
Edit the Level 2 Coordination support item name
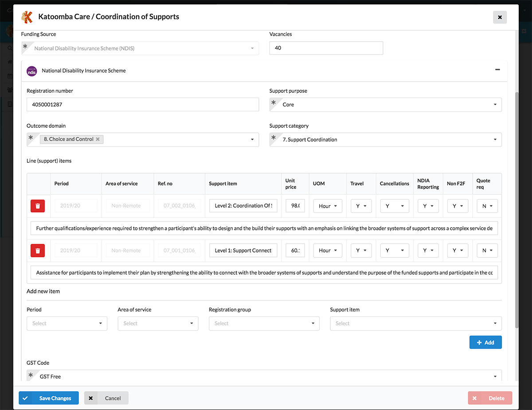click(x=243, y=206)
